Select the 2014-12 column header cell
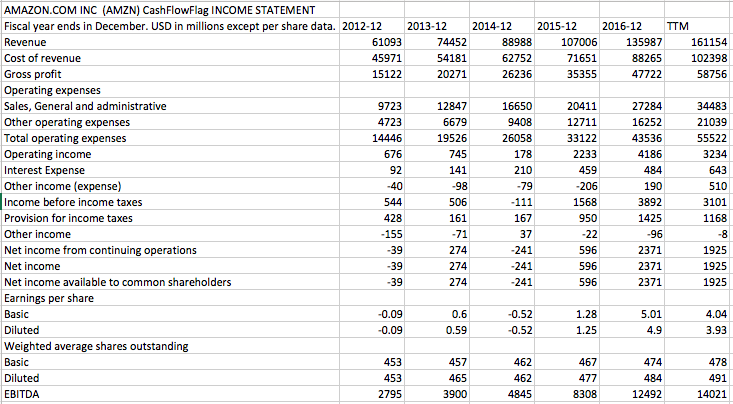 (502, 26)
